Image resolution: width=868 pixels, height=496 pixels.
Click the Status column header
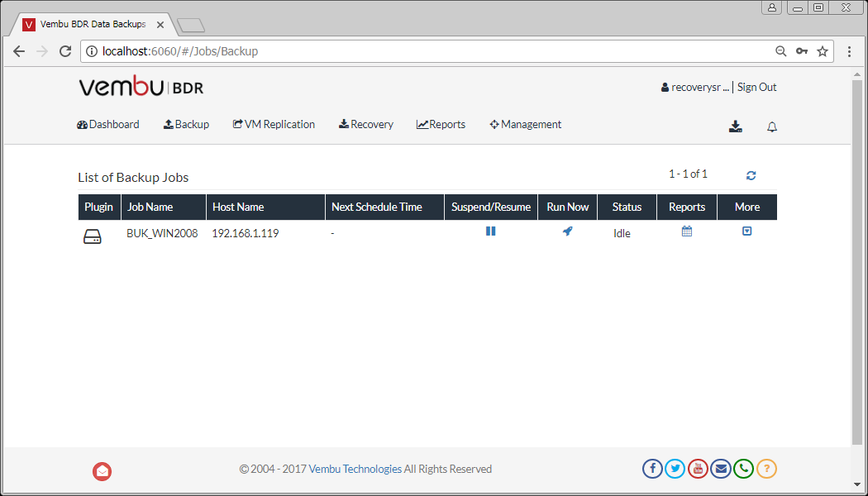tap(627, 207)
